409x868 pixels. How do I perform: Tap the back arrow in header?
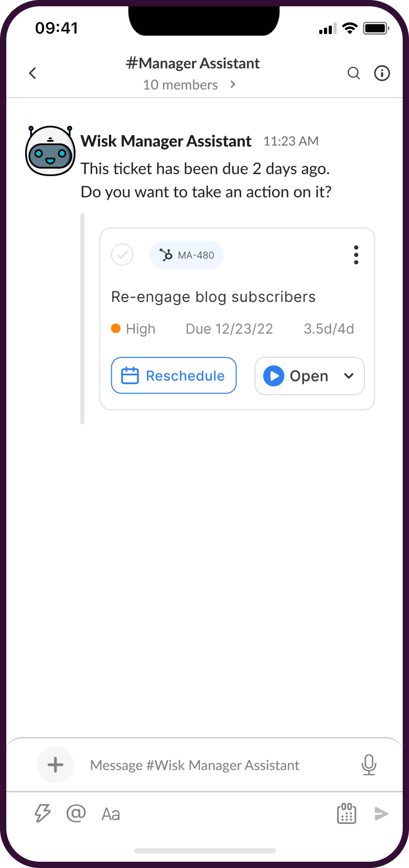point(33,73)
